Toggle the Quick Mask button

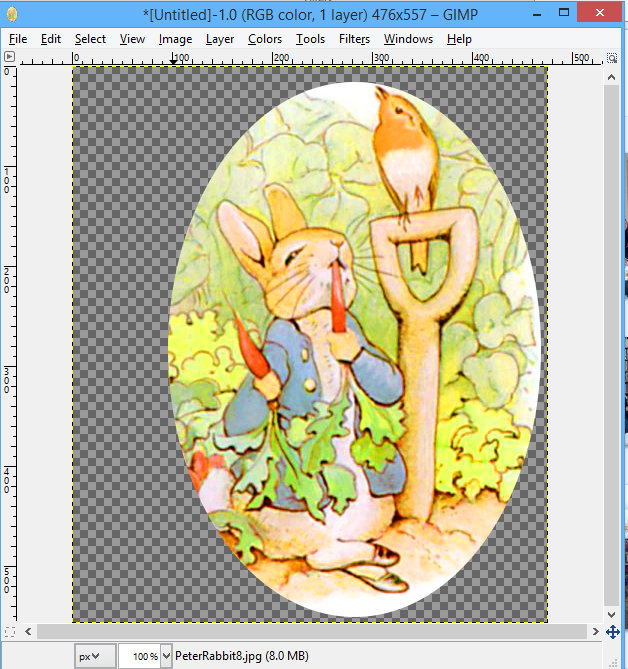tap(9, 631)
